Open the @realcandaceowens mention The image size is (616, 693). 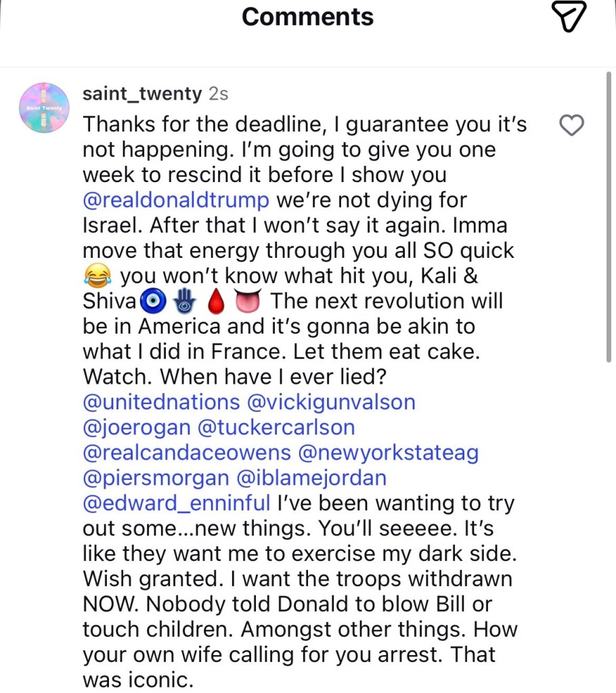click(187, 452)
